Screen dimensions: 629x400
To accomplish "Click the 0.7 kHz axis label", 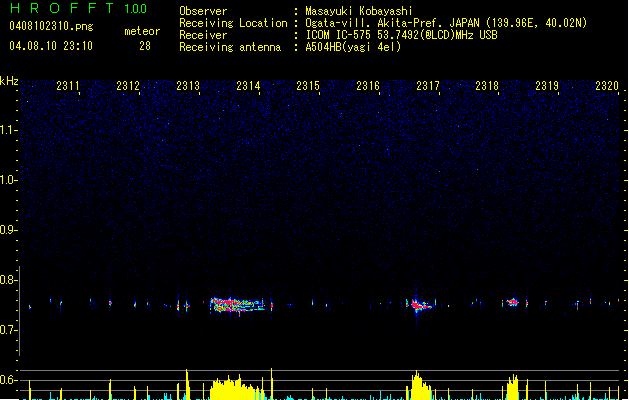I will [x=8, y=330].
